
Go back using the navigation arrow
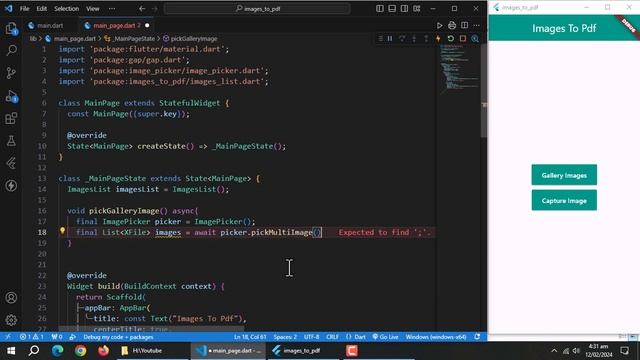pos(142,9)
